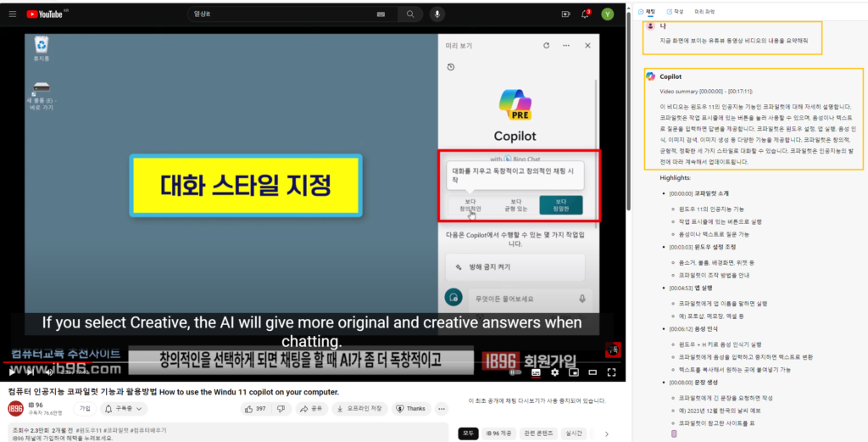Jump to timestamp [00:04:53] 앱 실행
Screen dimensions: 868x442
pyautogui.click(x=690, y=288)
